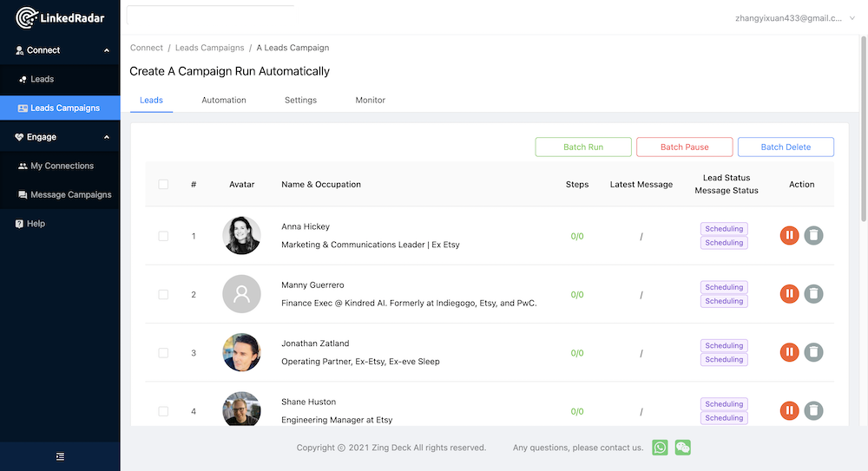Click the 'Latest Message' column header
Image resolution: width=868 pixels, height=471 pixels.
pos(641,184)
